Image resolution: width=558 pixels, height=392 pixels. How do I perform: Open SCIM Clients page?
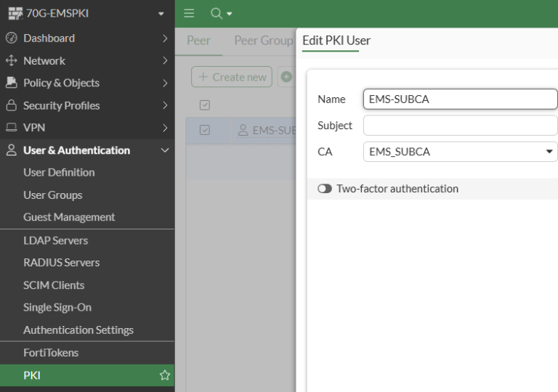(x=54, y=285)
